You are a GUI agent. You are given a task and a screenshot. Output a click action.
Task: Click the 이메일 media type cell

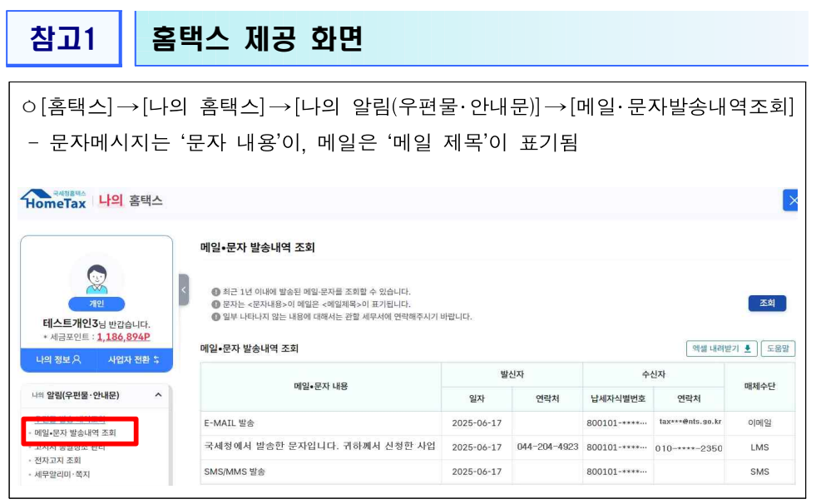759,422
